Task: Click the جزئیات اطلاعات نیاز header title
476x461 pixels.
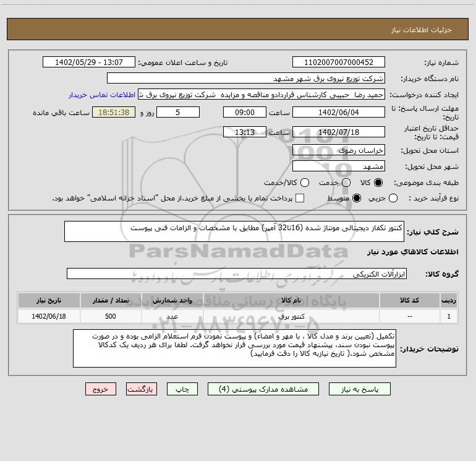Action: click(x=422, y=30)
